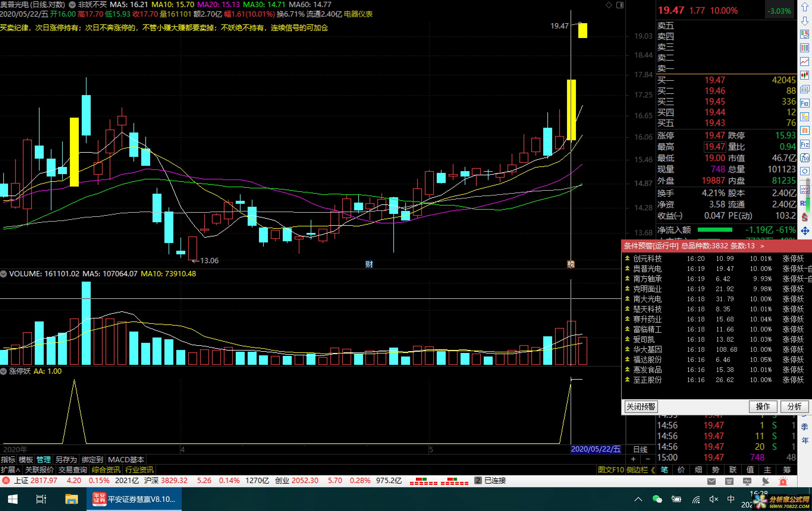Open File Explorer from the taskbar
812x511 pixels.
71,499
